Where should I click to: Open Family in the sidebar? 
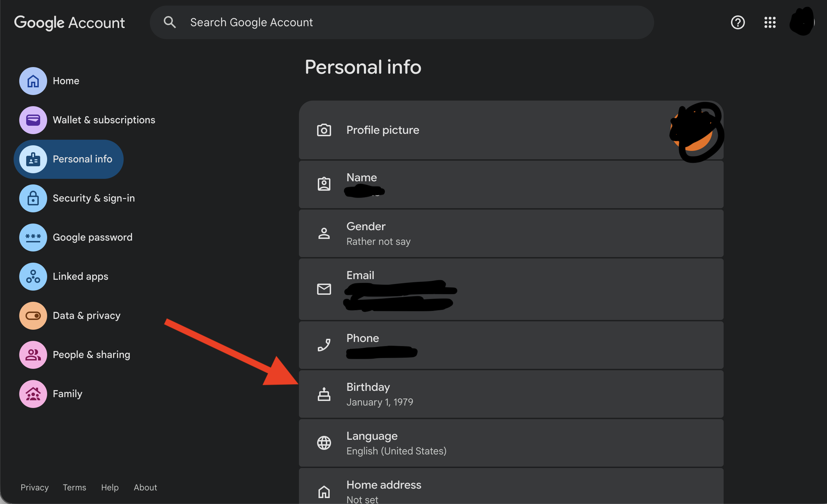[x=67, y=394]
